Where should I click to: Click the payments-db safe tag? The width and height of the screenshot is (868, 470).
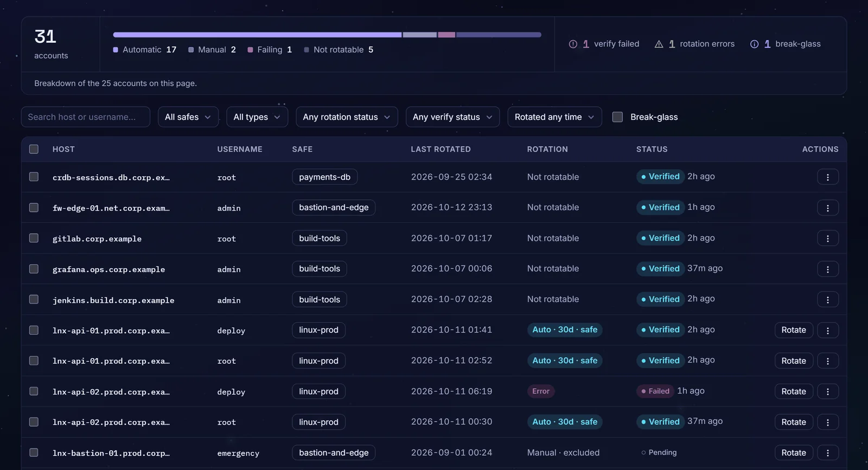[x=324, y=177]
